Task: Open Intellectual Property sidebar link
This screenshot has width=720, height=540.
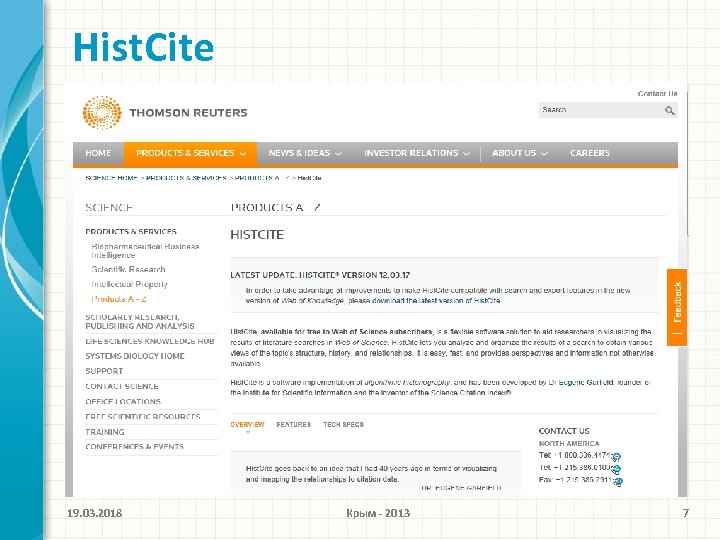Action: (x=129, y=284)
